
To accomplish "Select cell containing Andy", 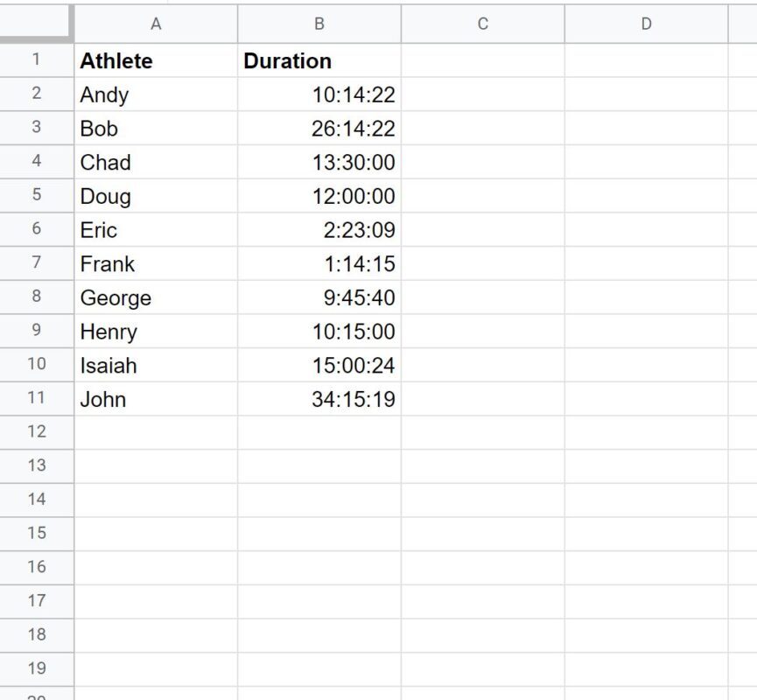I will click(x=156, y=94).
